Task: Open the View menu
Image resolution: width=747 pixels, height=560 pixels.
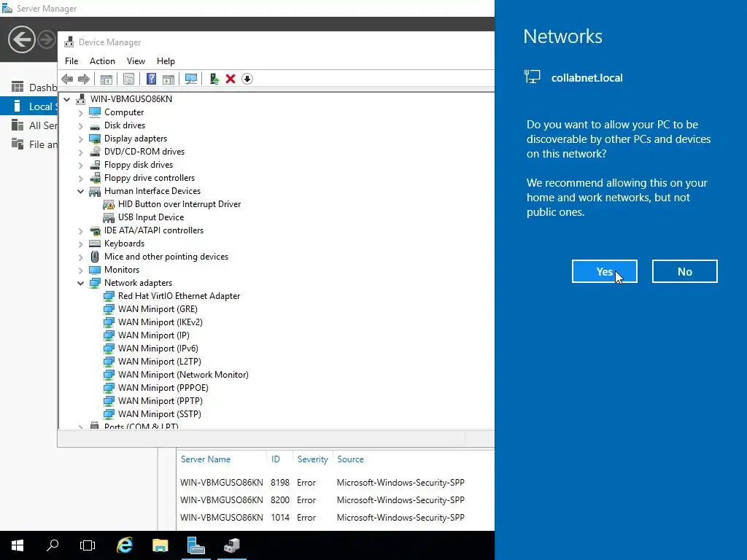Action: click(x=136, y=61)
